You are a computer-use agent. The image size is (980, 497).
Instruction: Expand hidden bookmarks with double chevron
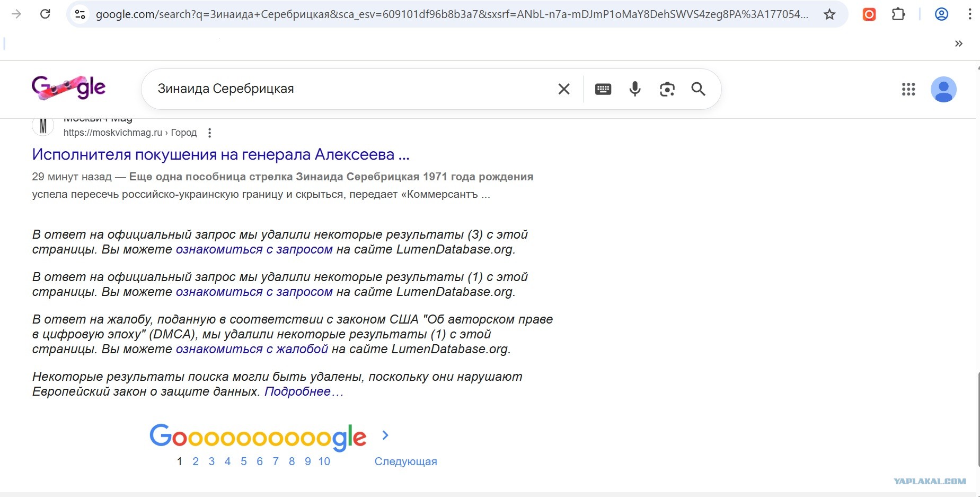[958, 43]
